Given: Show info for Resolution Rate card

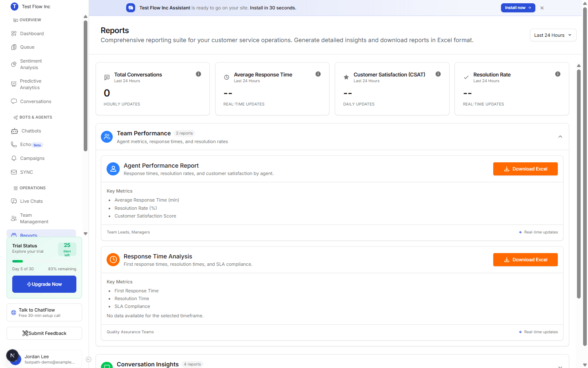Looking at the screenshot, I should [x=558, y=74].
